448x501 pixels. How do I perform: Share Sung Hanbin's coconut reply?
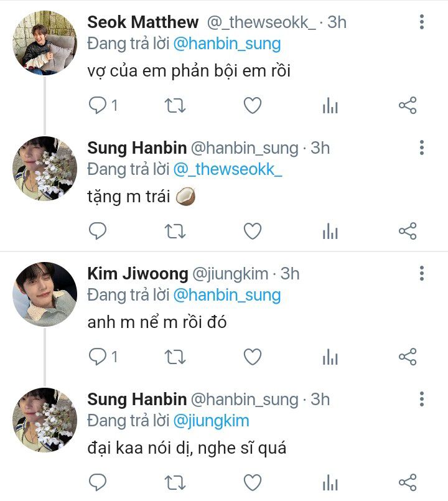[407, 232]
